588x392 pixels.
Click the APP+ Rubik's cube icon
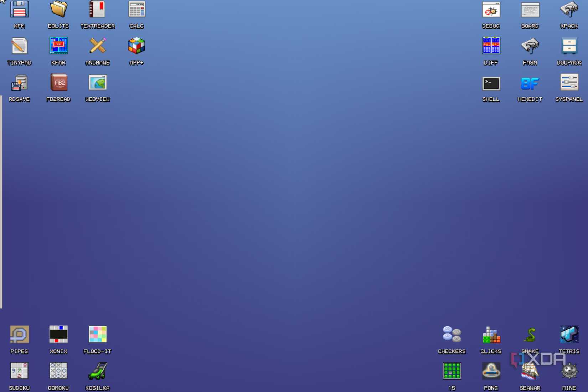pos(136,46)
